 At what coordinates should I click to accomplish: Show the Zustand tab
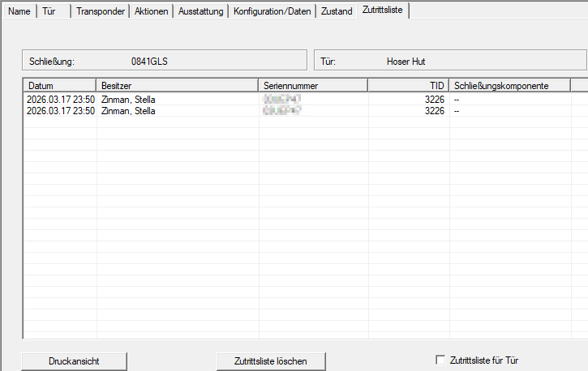336,11
